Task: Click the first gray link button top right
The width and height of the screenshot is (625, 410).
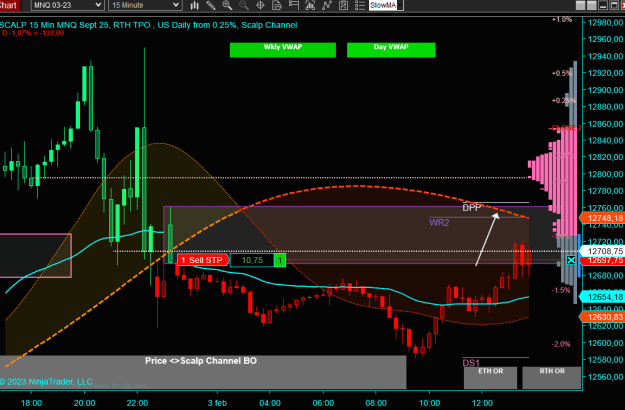Action: (581, 5)
